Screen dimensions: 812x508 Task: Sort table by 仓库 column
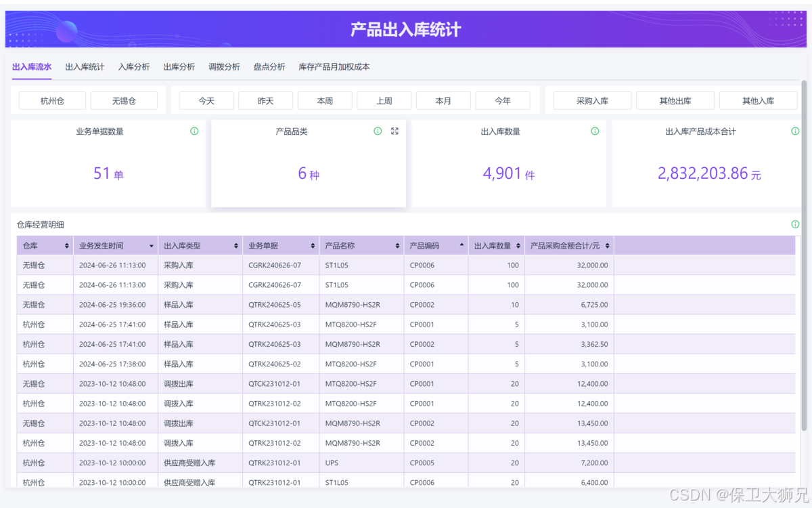click(66, 246)
